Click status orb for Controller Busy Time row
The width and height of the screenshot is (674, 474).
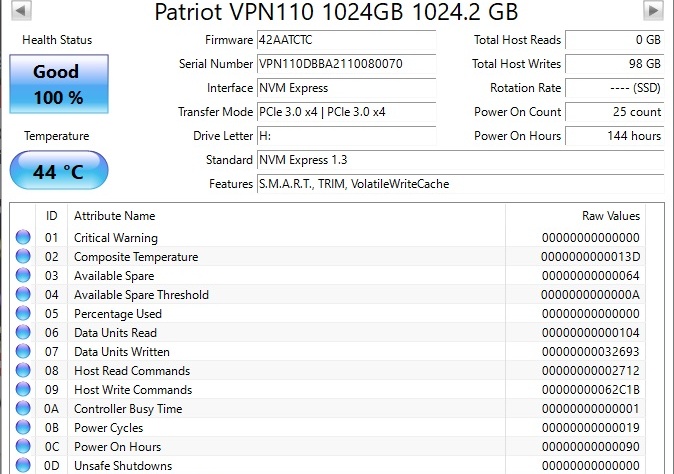(x=23, y=408)
